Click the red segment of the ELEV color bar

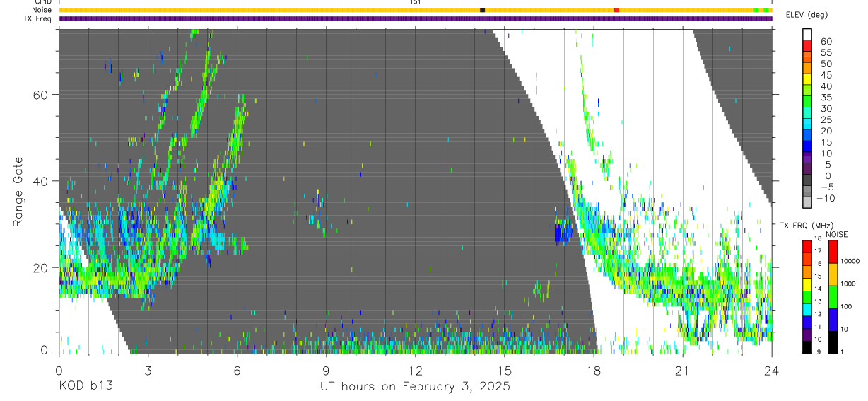(807, 45)
